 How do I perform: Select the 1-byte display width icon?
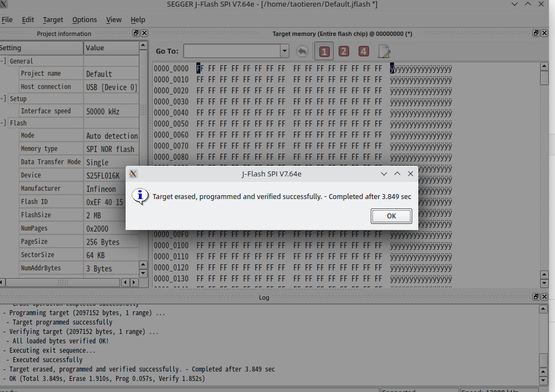click(x=324, y=51)
